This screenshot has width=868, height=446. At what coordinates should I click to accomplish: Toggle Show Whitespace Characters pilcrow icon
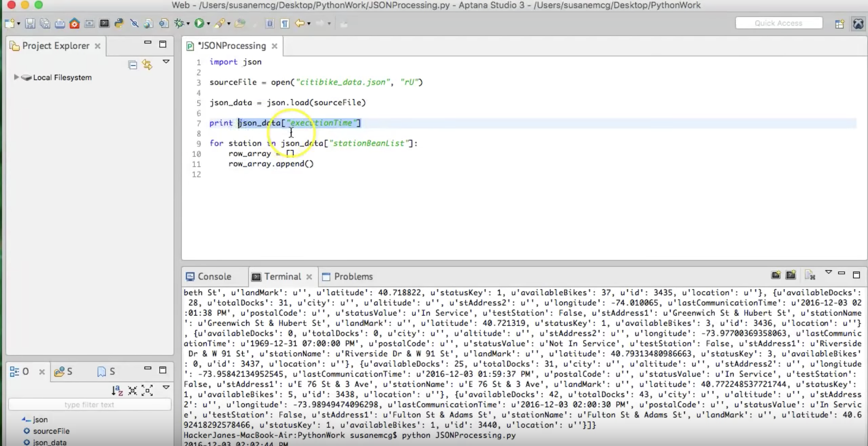(285, 23)
